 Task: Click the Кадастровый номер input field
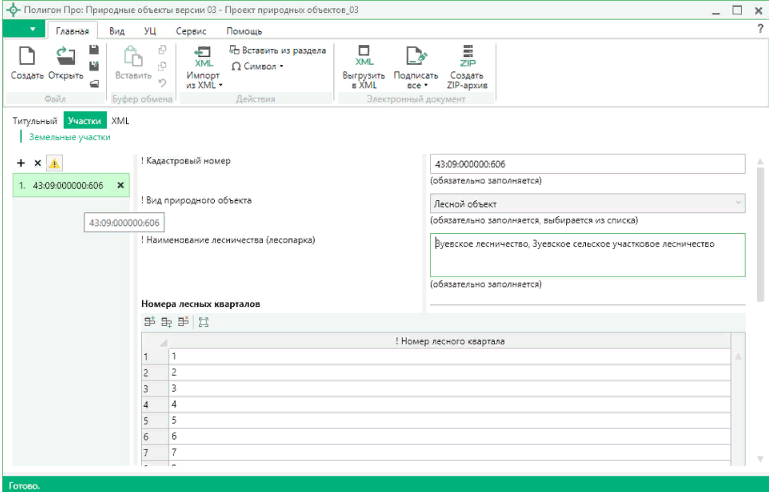(x=587, y=164)
